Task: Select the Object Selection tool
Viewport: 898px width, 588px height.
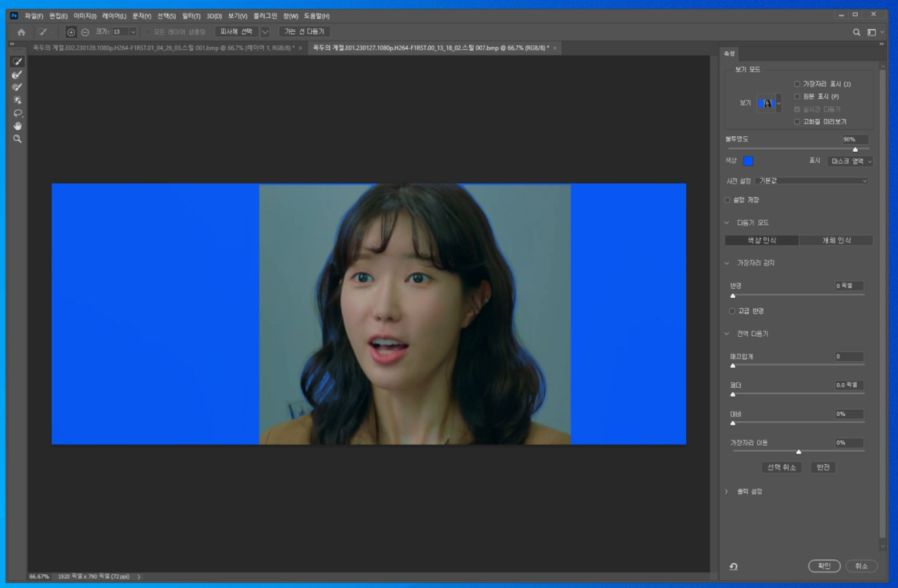Action: click(x=18, y=100)
